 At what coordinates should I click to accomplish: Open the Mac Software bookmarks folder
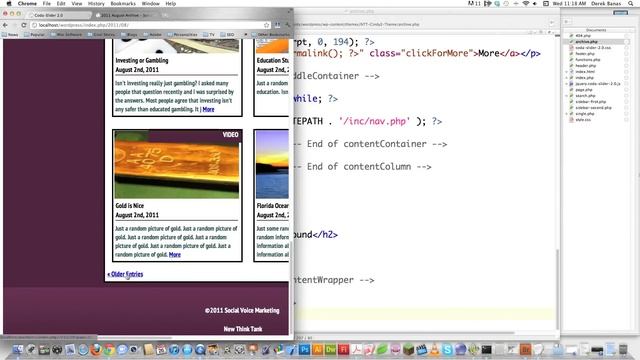click(66, 35)
